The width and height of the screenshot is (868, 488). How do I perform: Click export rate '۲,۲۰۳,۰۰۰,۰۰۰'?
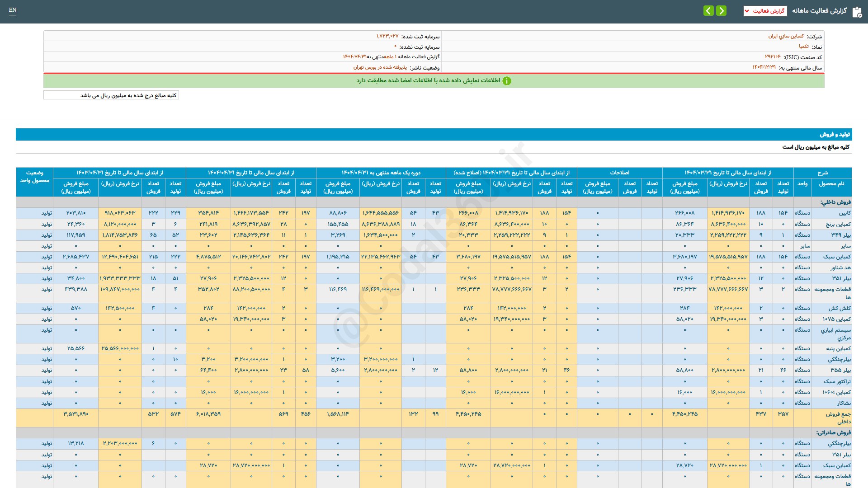point(120,444)
